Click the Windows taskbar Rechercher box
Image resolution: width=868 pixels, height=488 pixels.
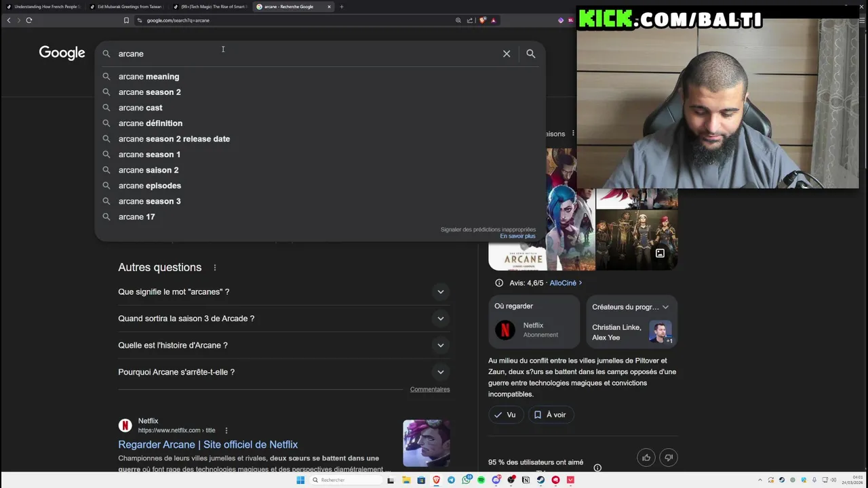[x=344, y=480]
